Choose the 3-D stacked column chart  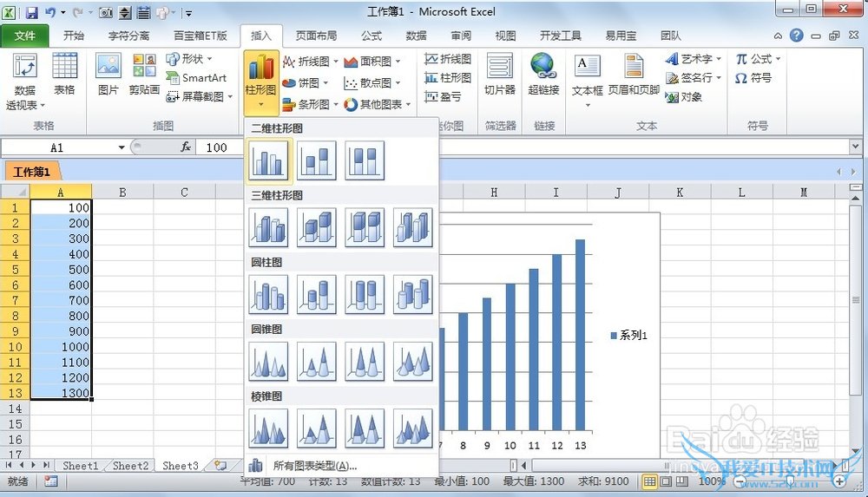coord(316,227)
